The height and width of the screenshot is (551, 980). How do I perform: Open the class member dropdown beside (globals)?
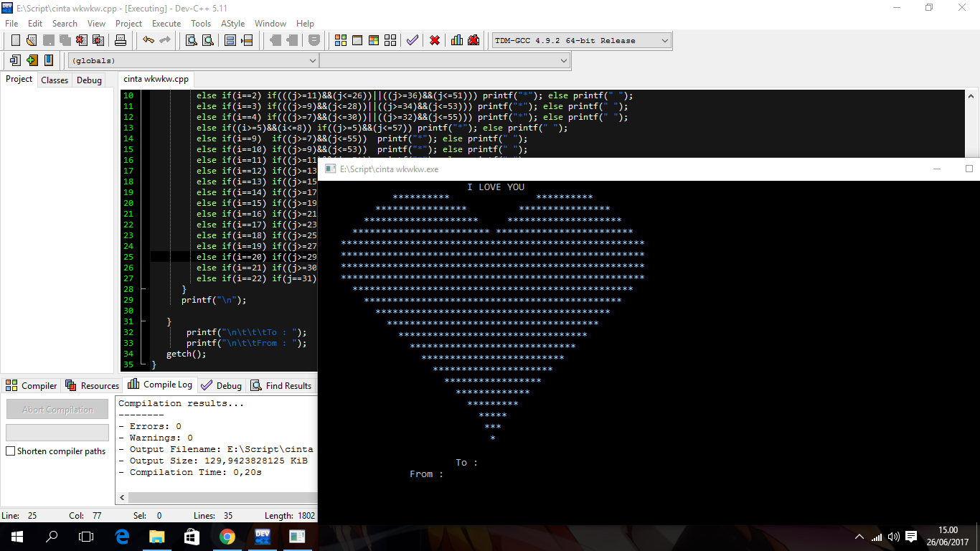click(x=565, y=60)
